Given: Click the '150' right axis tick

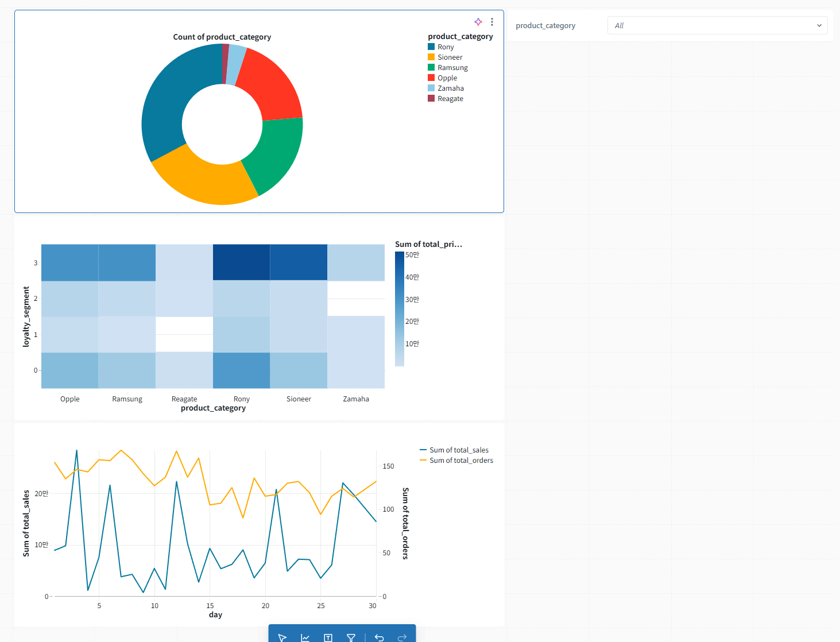Looking at the screenshot, I should 389,466.
